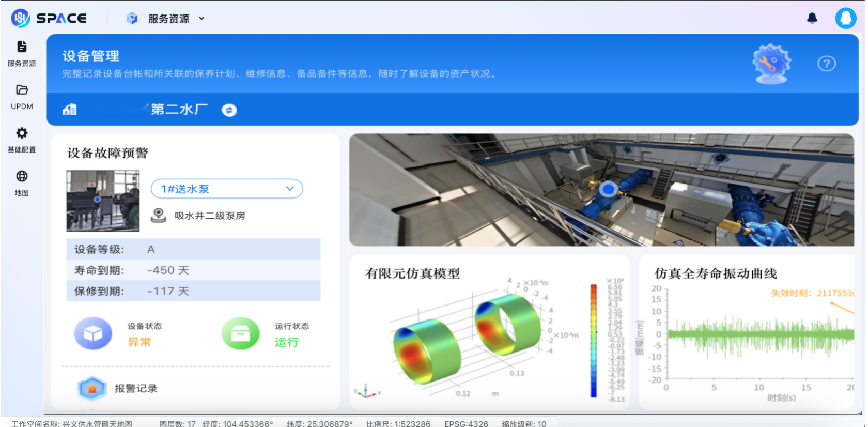Open the 地图 globe sidebar item
868x427 pixels.
(x=22, y=184)
